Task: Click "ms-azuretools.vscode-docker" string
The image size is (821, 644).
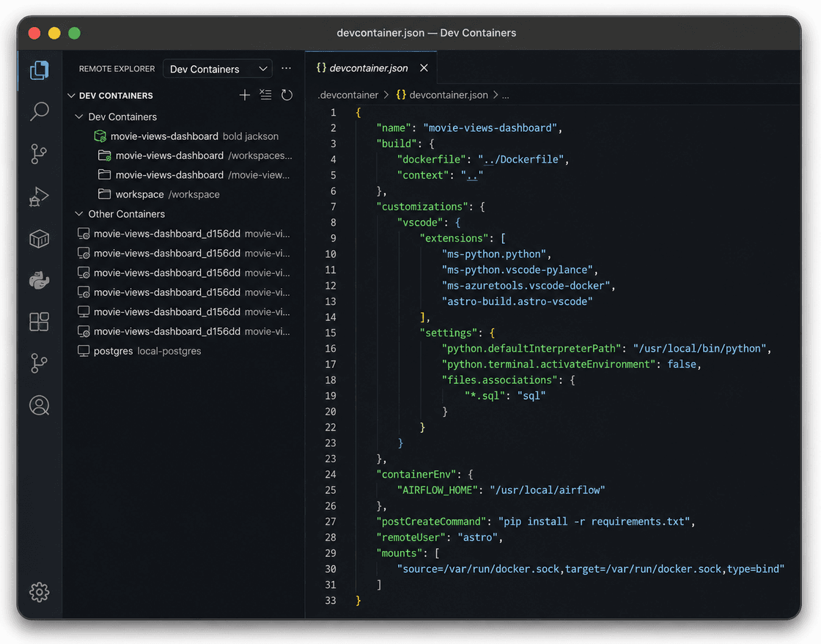Action: (526, 286)
